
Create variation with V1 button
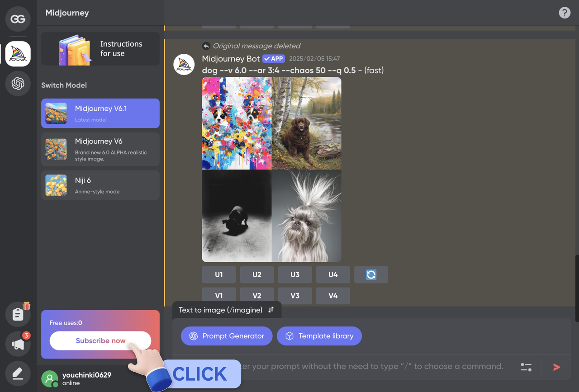coord(219,295)
